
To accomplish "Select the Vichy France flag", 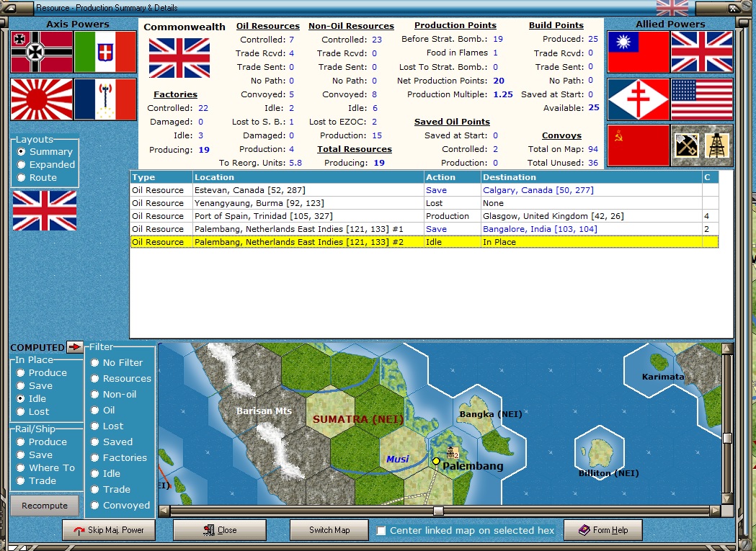I will click(106, 99).
